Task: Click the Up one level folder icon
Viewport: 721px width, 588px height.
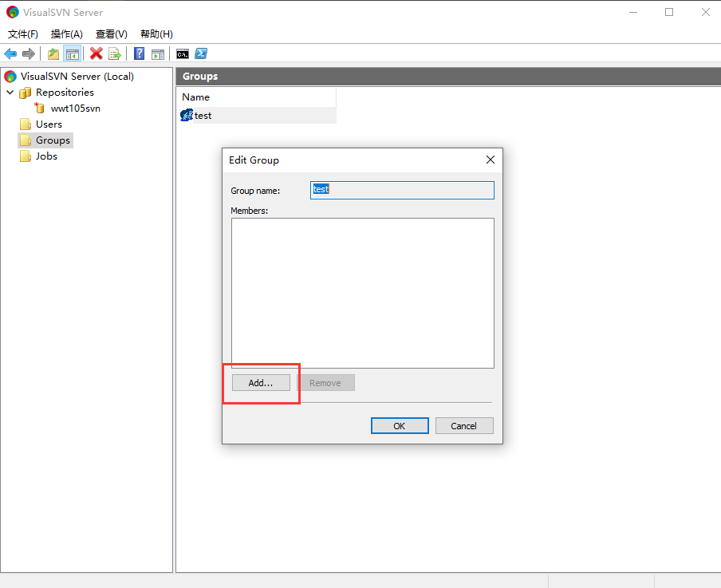Action: pyautogui.click(x=53, y=53)
